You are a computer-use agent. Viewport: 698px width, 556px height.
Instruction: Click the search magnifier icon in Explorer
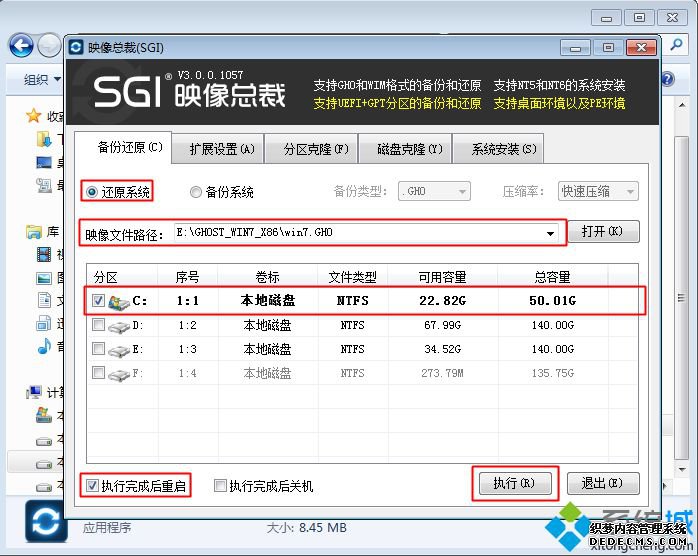(x=677, y=45)
